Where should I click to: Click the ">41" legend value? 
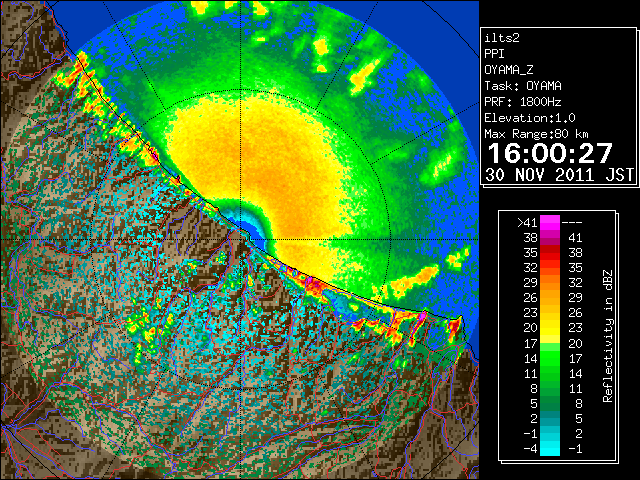527,223
